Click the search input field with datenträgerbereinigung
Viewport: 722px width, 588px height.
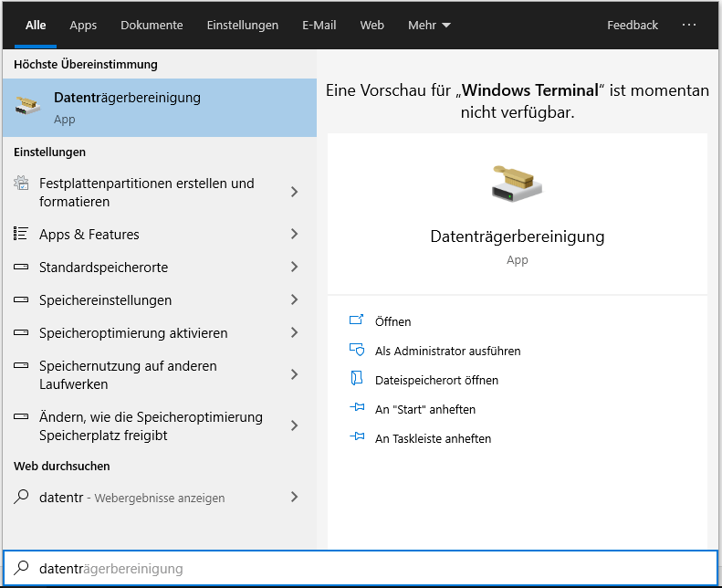tap(361, 568)
